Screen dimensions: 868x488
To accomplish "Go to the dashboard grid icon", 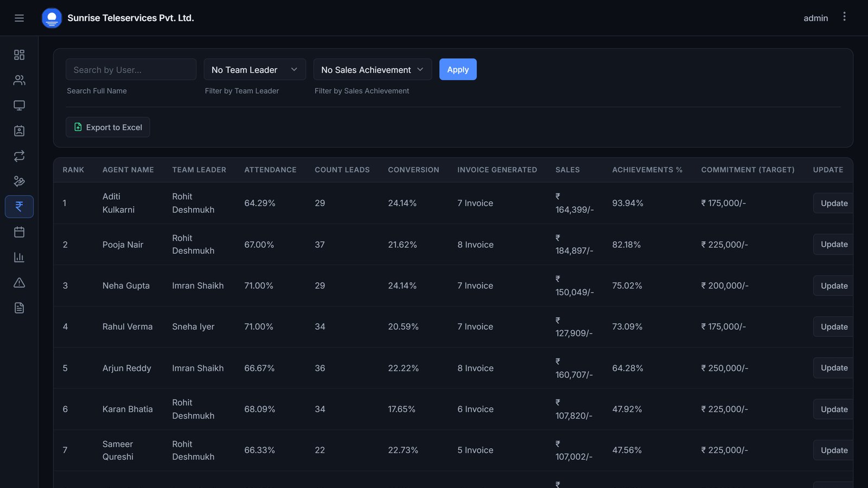I will [19, 55].
